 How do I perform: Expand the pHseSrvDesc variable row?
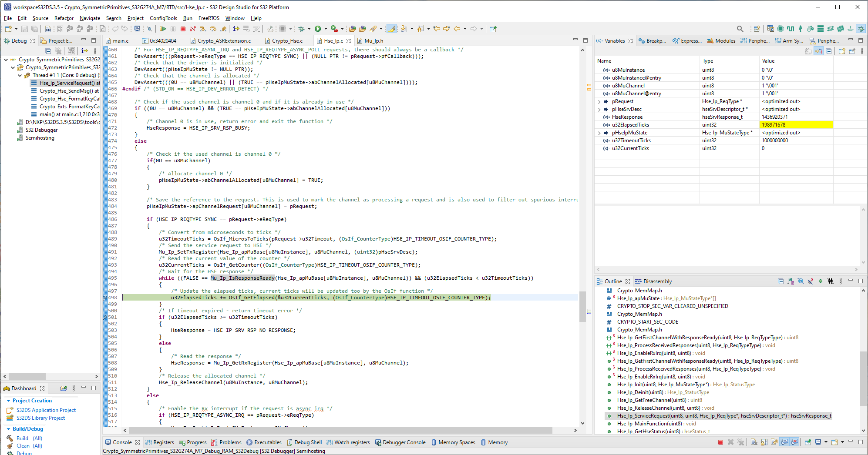click(599, 109)
